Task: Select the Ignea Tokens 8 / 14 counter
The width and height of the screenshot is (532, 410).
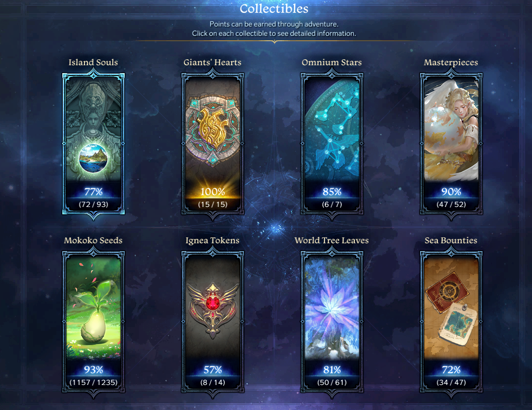Action: point(213,383)
